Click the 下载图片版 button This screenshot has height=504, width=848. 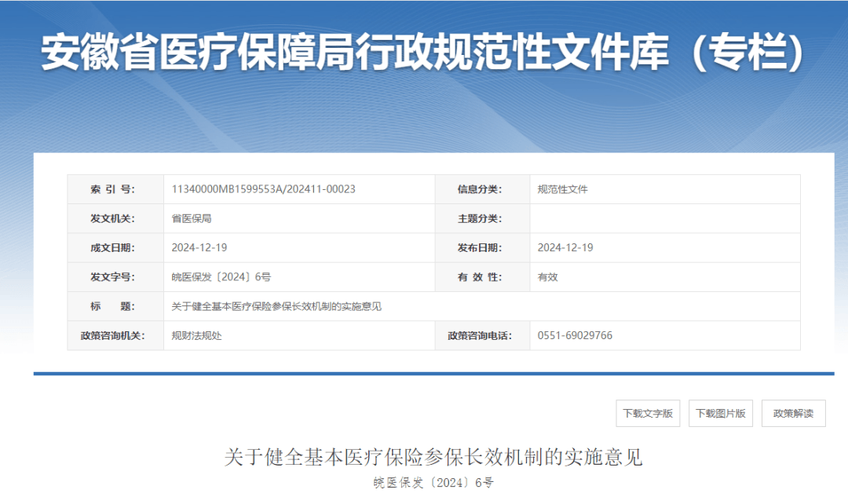pos(720,414)
